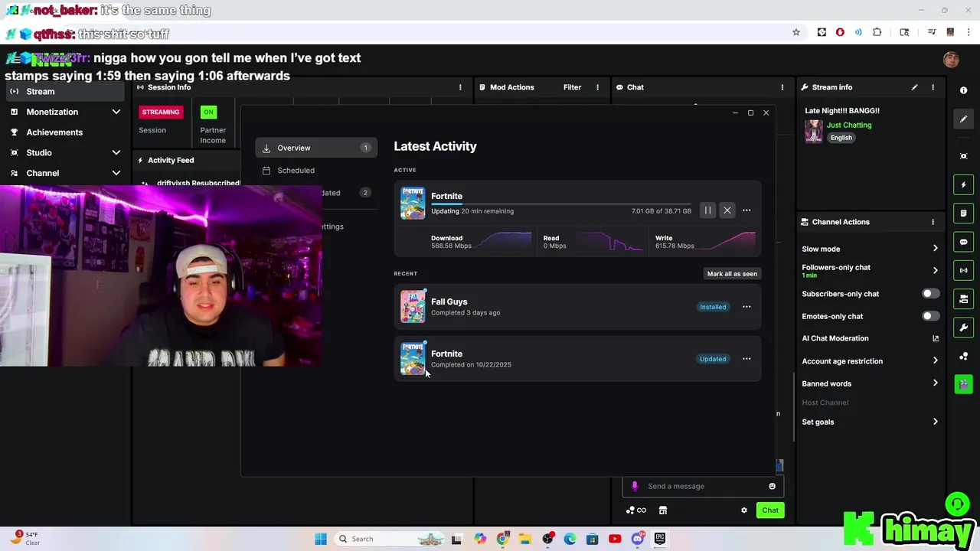
Task: Open the Fall Guys row options menu
Action: click(746, 307)
